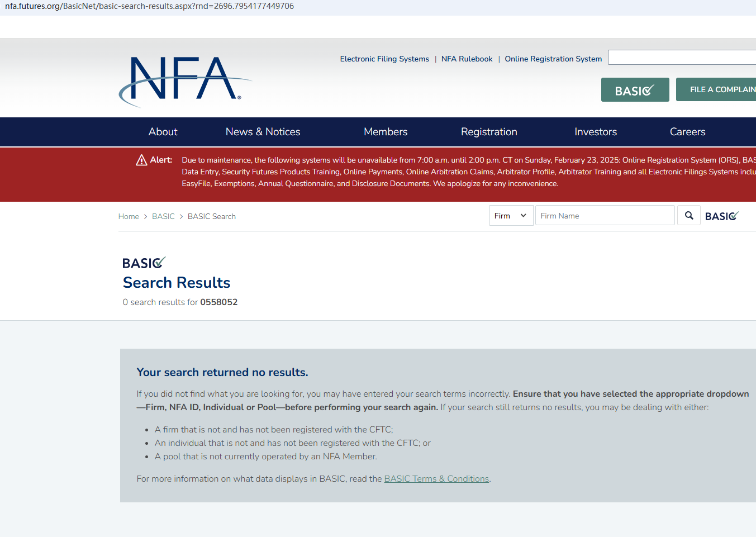Open the Investors menu

pyautogui.click(x=596, y=132)
